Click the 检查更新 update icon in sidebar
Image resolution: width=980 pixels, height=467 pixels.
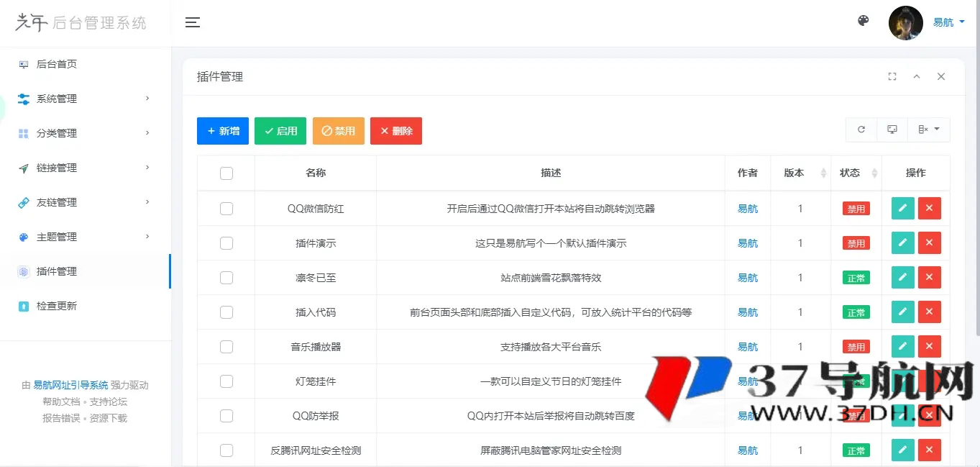pos(22,305)
